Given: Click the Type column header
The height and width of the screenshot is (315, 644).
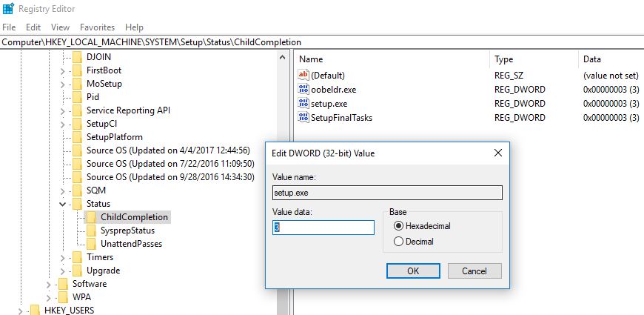Looking at the screenshot, I should (504, 59).
